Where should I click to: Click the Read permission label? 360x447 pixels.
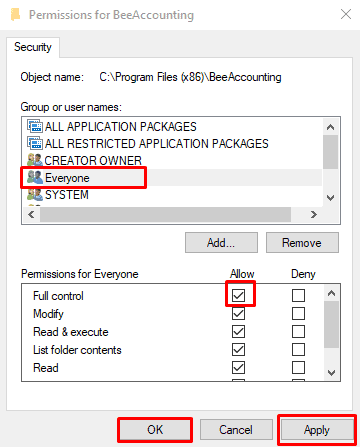click(46, 368)
